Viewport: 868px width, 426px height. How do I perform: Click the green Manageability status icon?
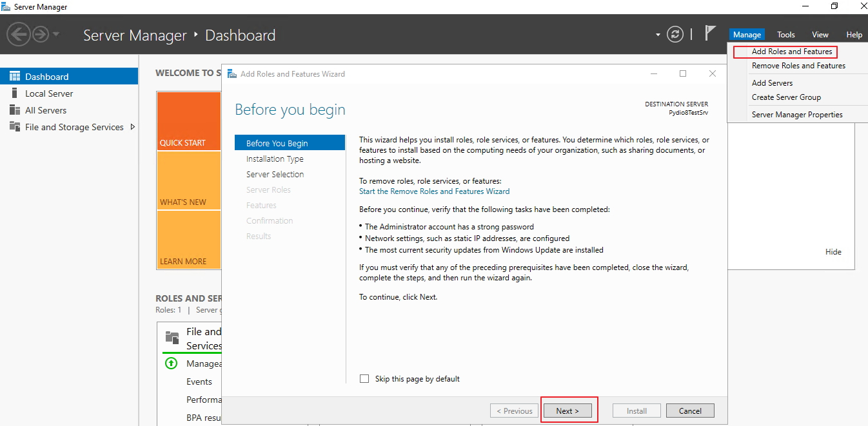(x=171, y=363)
